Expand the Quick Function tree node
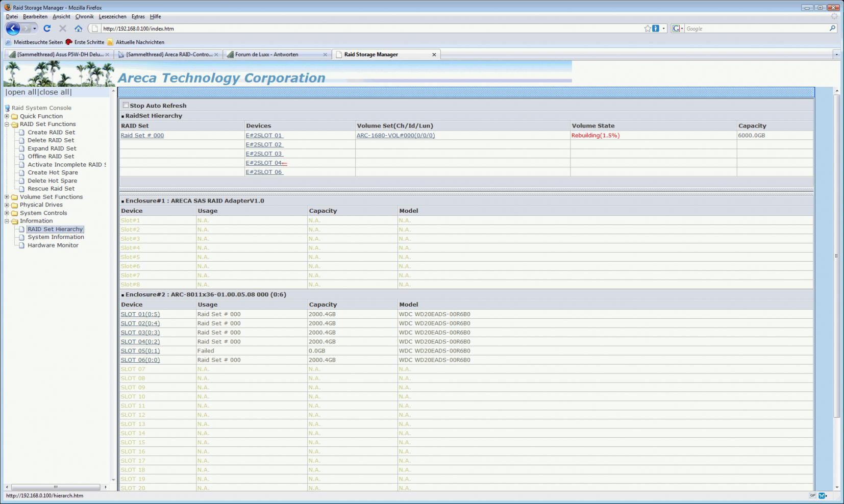 (x=7, y=116)
